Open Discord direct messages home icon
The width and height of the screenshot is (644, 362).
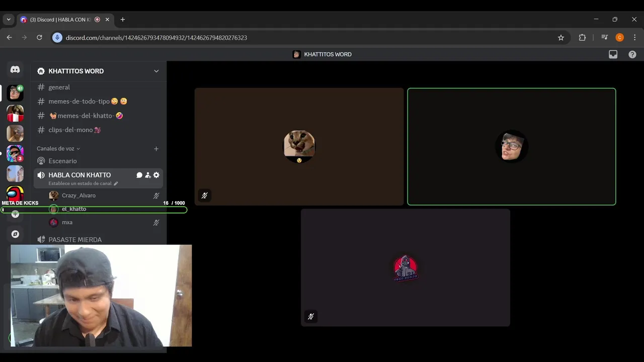click(x=15, y=70)
